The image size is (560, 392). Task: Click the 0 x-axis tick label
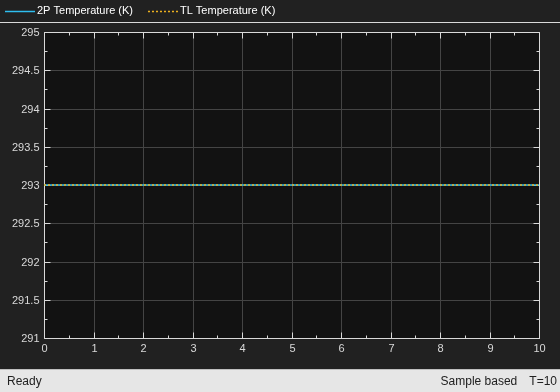pos(44,348)
